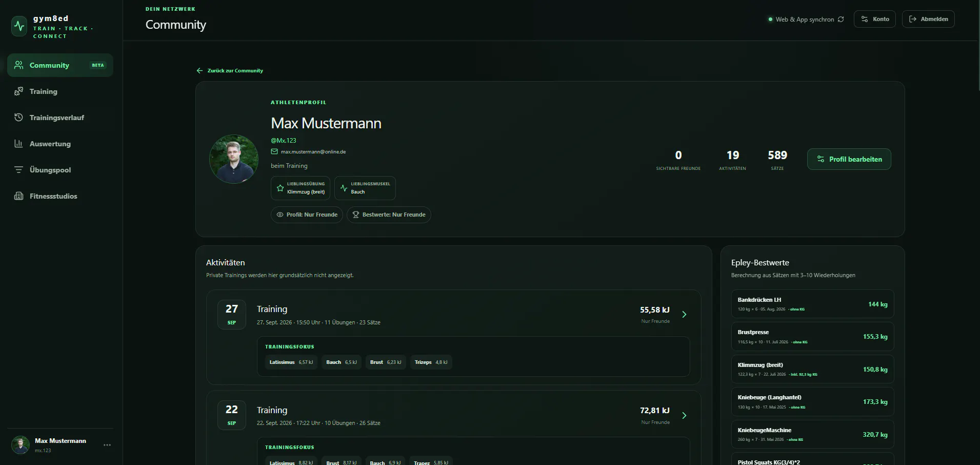Click the Lieblingsmuskel pulse icon
980x465 pixels.
[x=344, y=188]
